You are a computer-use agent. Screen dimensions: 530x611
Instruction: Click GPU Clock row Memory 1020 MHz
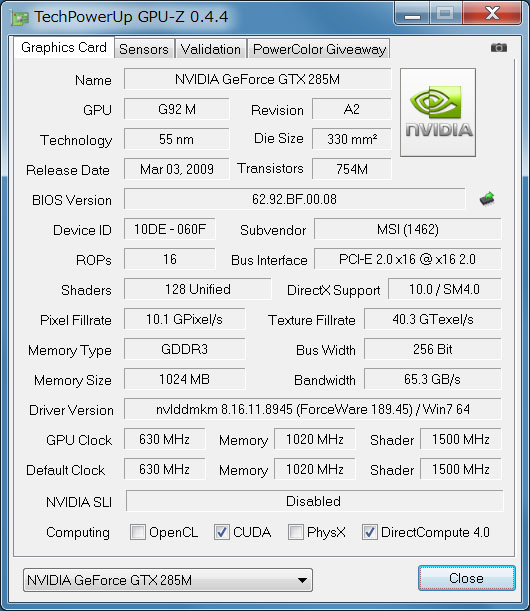(315, 439)
